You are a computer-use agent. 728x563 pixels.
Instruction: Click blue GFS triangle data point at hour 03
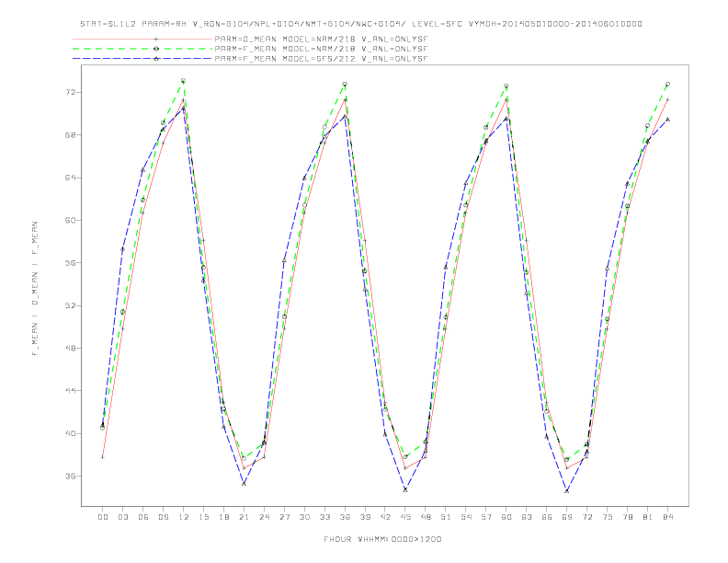tap(122, 249)
